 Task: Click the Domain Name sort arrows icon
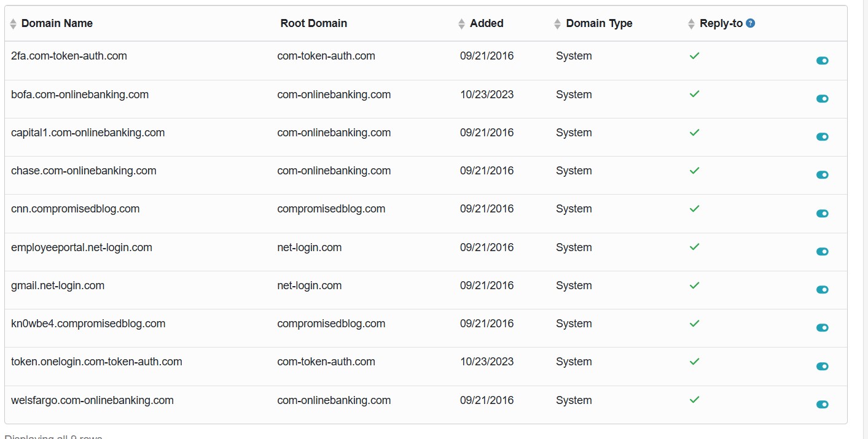click(14, 24)
